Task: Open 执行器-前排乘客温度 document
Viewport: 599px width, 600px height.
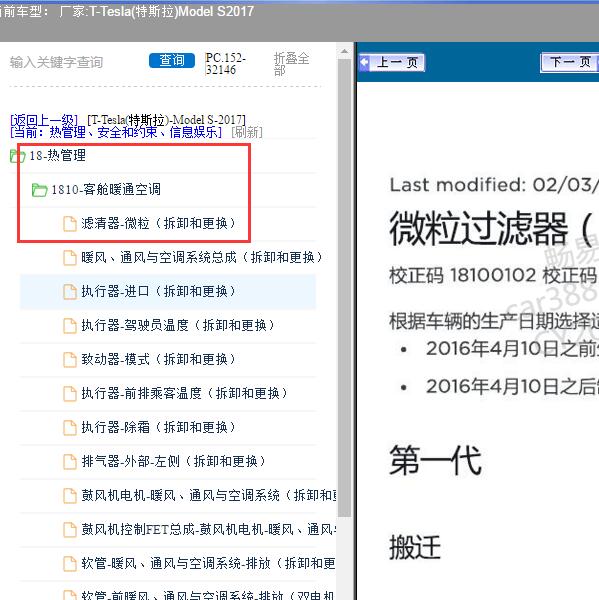Action: point(184,393)
